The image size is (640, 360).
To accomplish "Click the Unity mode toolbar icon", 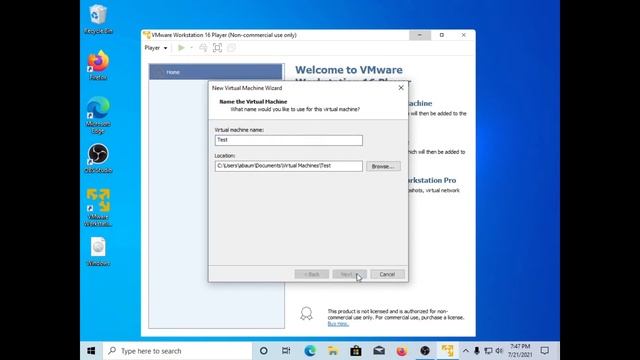I will 231,48.
